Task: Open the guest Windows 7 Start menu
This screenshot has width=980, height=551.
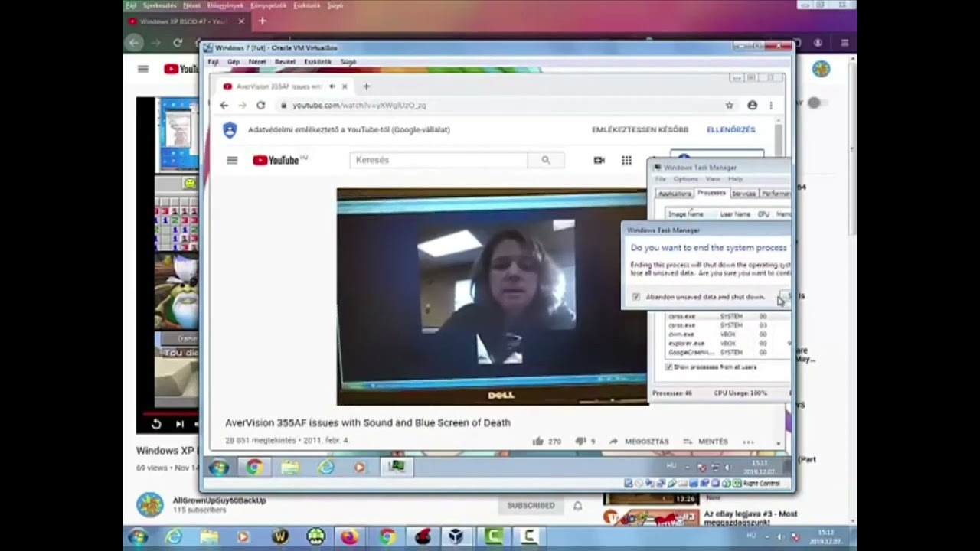Action: pyautogui.click(x=219, y=467)
